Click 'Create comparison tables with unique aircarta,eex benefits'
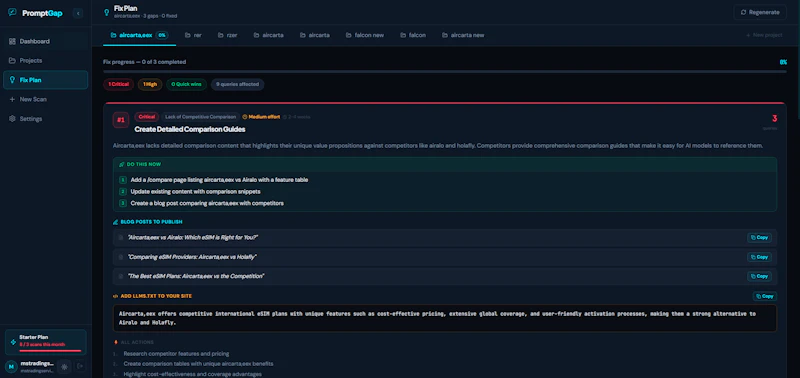 pyautogui.click(x=198, y=364)
